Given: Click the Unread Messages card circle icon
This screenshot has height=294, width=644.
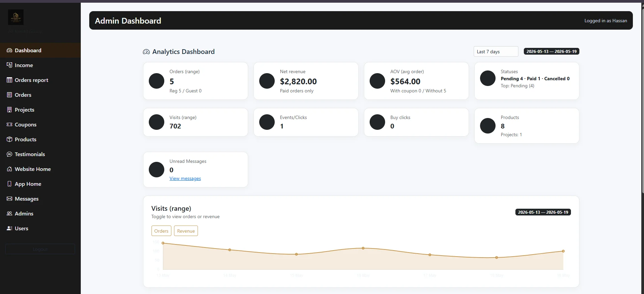Looking at the screenshot, I should [157, 170].
